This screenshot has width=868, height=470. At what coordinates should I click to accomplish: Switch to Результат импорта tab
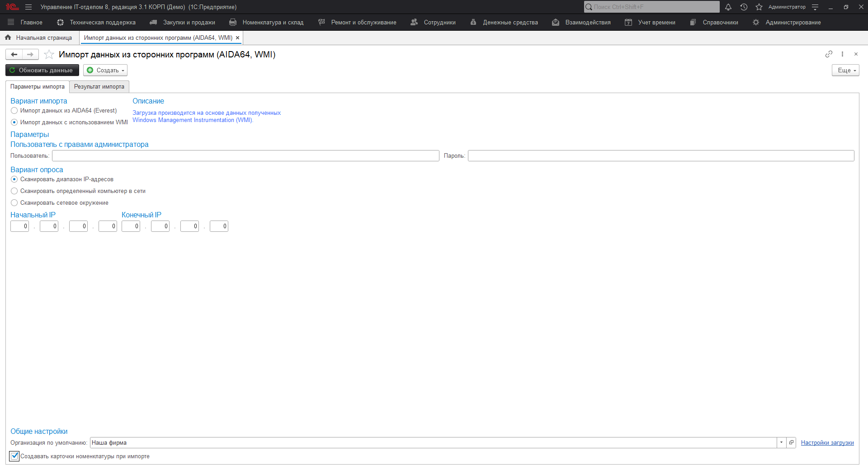point(99,87)
